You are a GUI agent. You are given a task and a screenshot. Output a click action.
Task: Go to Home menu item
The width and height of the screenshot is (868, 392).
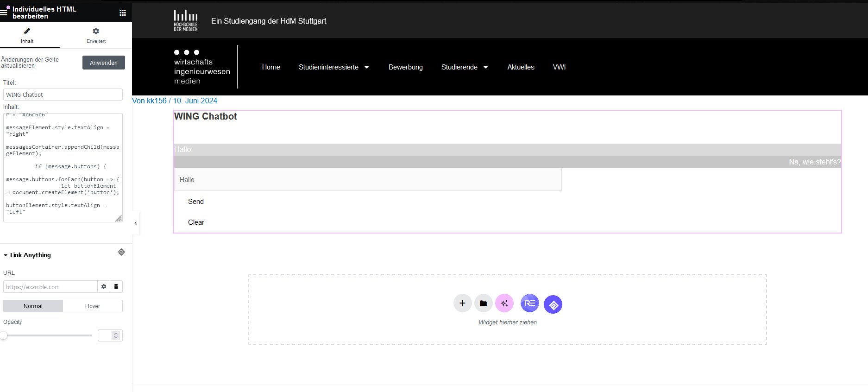271,67
